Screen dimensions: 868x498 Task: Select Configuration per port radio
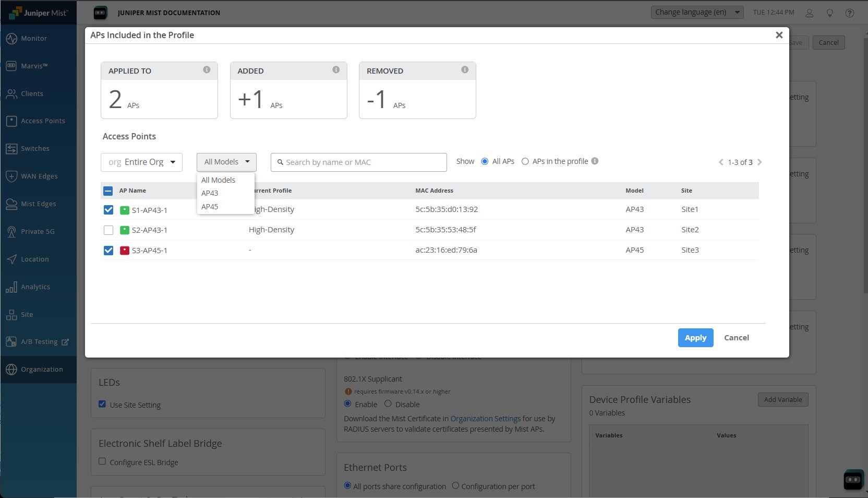(x=455, y=485)
